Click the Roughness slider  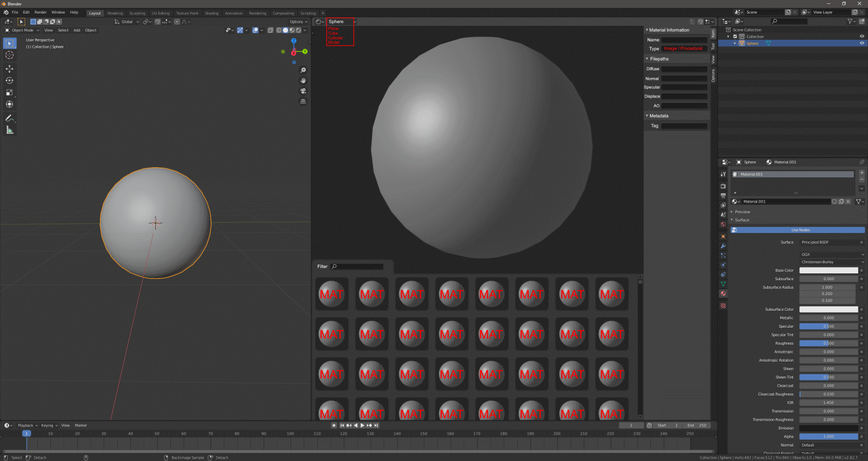pos(829,343)
